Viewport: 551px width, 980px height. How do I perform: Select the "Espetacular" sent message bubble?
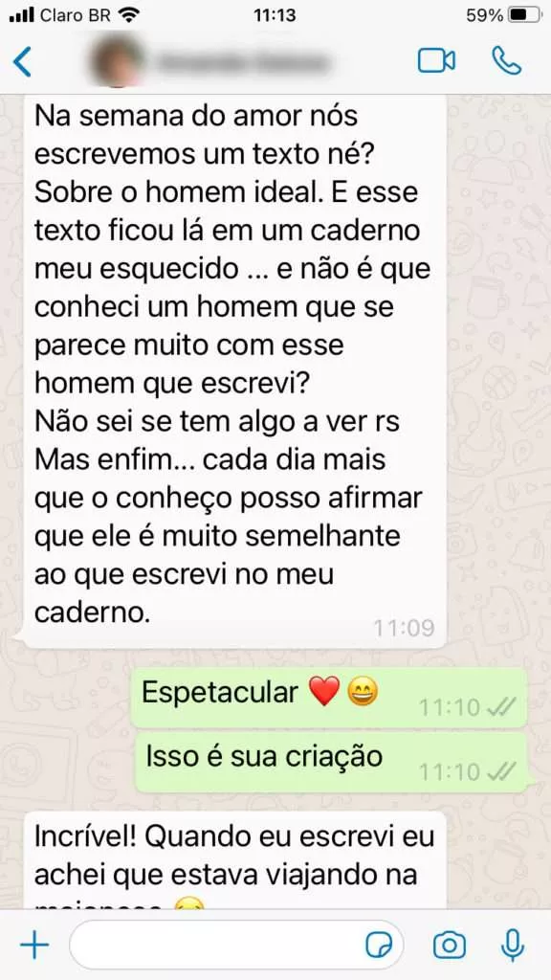point(331,698)
